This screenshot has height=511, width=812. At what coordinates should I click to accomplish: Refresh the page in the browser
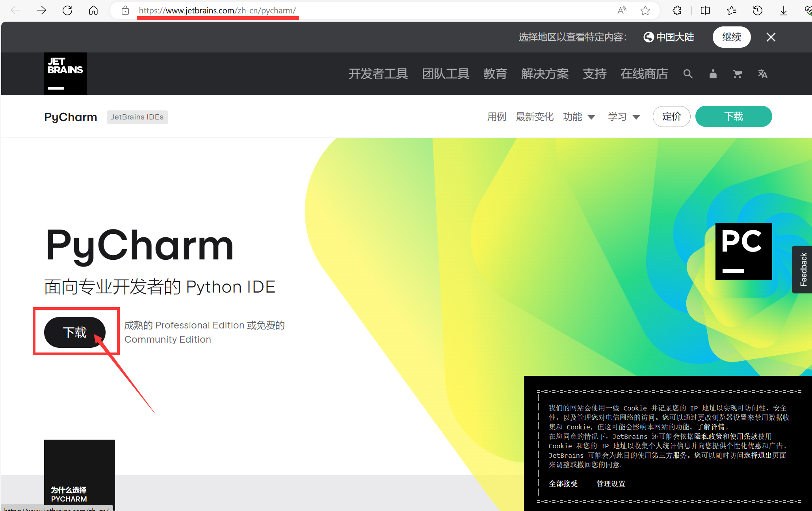[67, 11]
